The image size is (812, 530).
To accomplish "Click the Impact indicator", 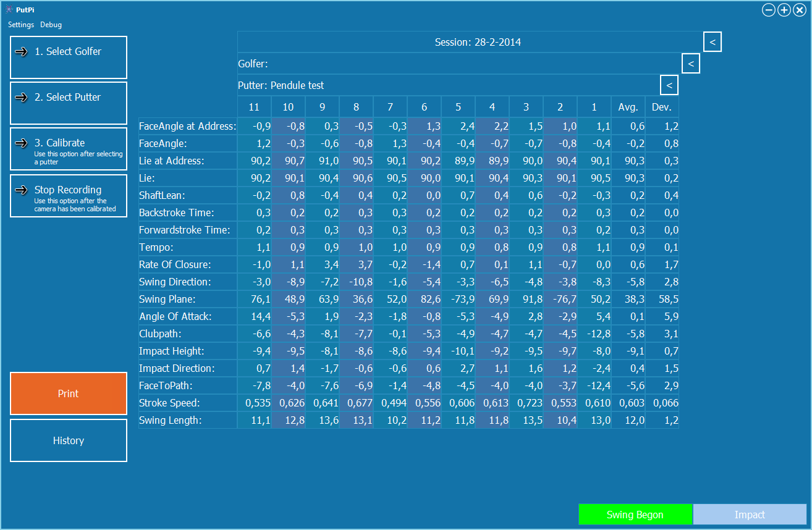I will (750, 515).
